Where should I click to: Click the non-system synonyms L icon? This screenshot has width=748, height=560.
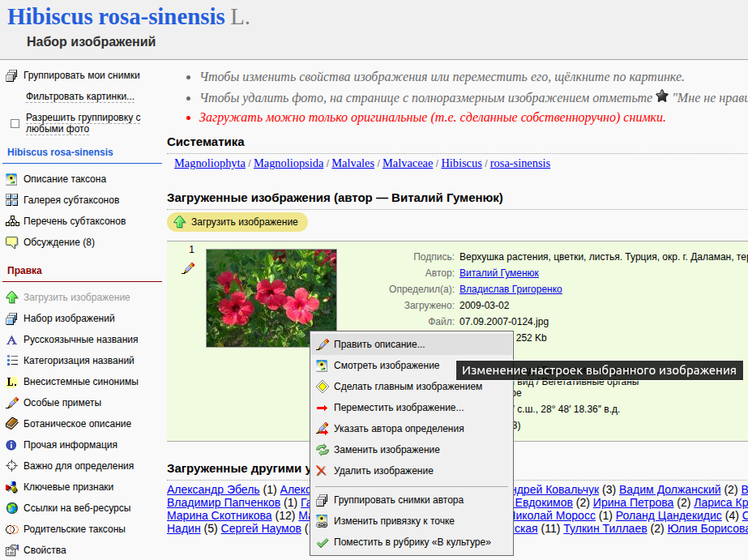pyautogui.click(x=11, y=382)
